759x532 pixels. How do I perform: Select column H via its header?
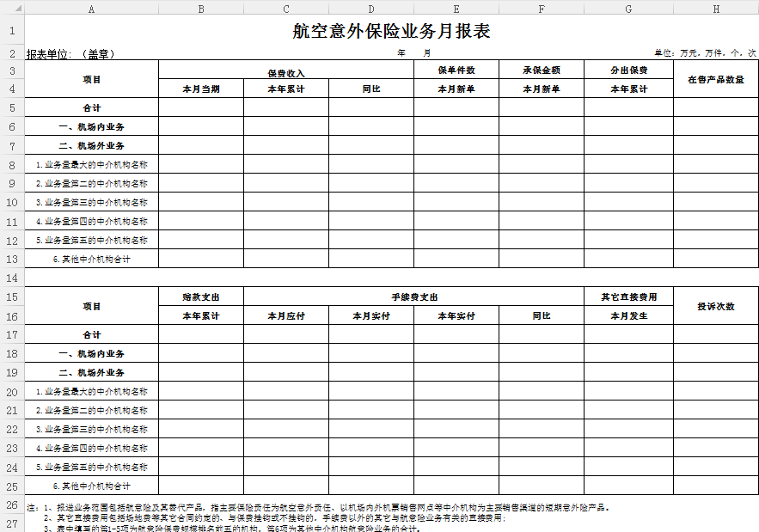[x=715, y=8]
